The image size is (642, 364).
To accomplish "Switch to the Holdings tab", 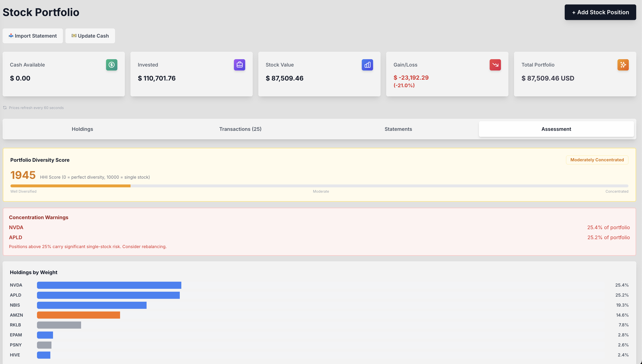I will tap(82, 129).
